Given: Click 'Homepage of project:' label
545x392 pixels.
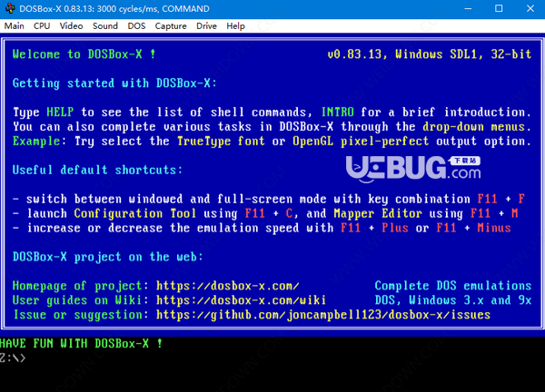Looking at the screenshot, I should [x=81, y=286].
